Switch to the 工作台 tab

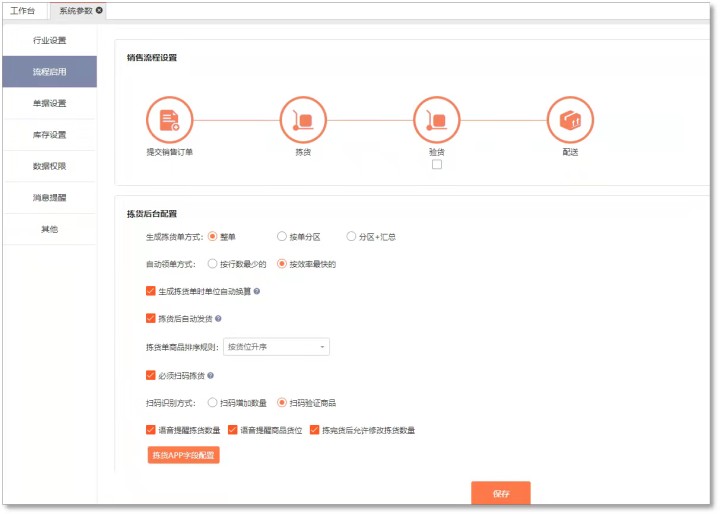[23, 10]
